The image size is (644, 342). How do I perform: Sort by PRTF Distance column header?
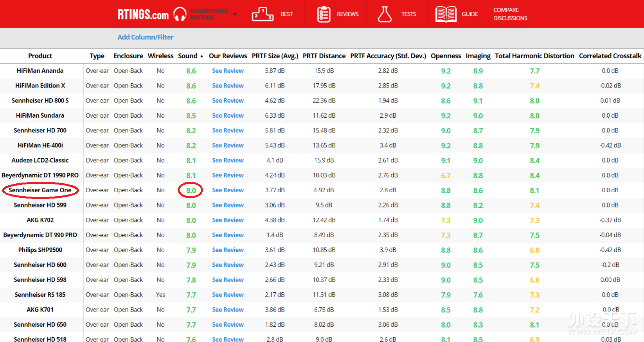pyautogui.click(x=324, y=56)
